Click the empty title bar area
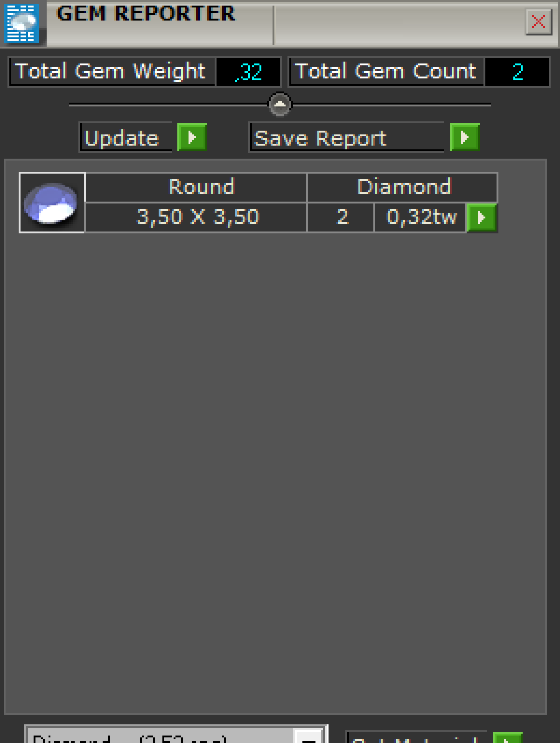The height and width of the screenshot is (743, 560). [x=399, y=24]
